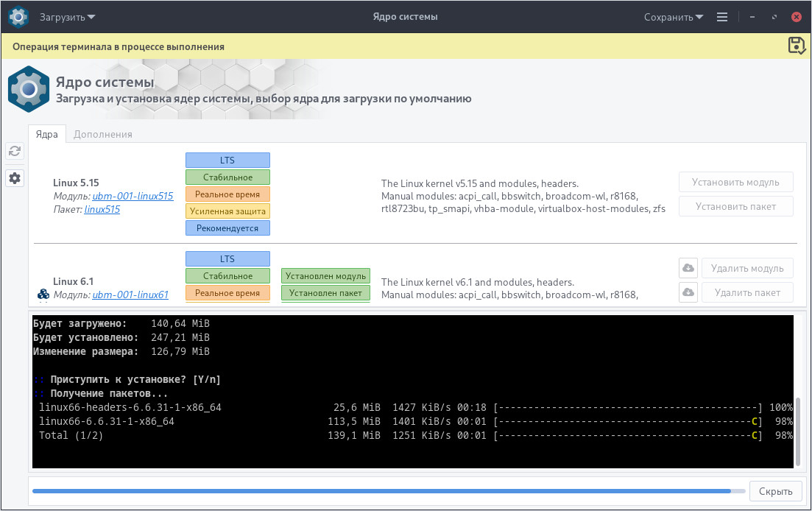Click the Усиленная защита tag
The width and height of the screenshot is (812, 511).
pos(228,211)
